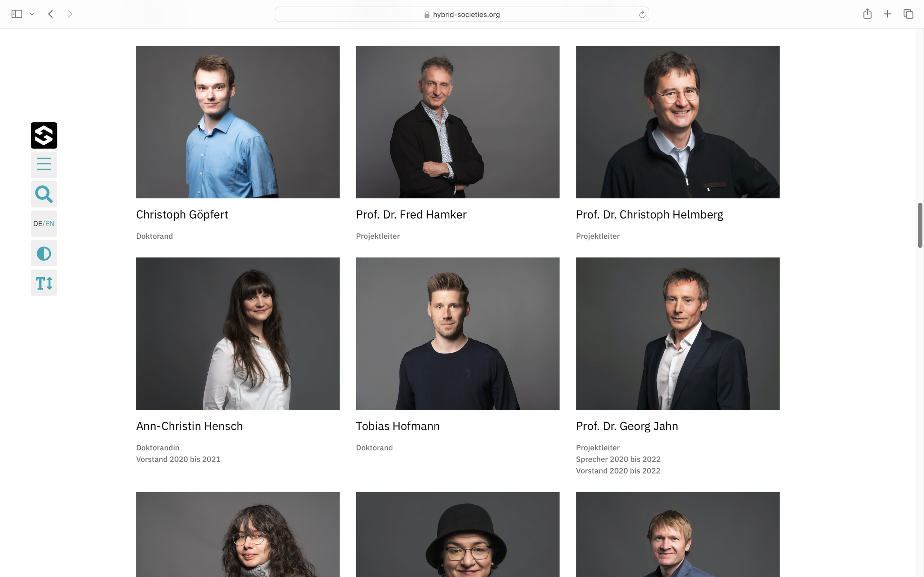Open the site search magnifier icon
924x577 pixels.
pyautogui.click(x=44, y=194)
